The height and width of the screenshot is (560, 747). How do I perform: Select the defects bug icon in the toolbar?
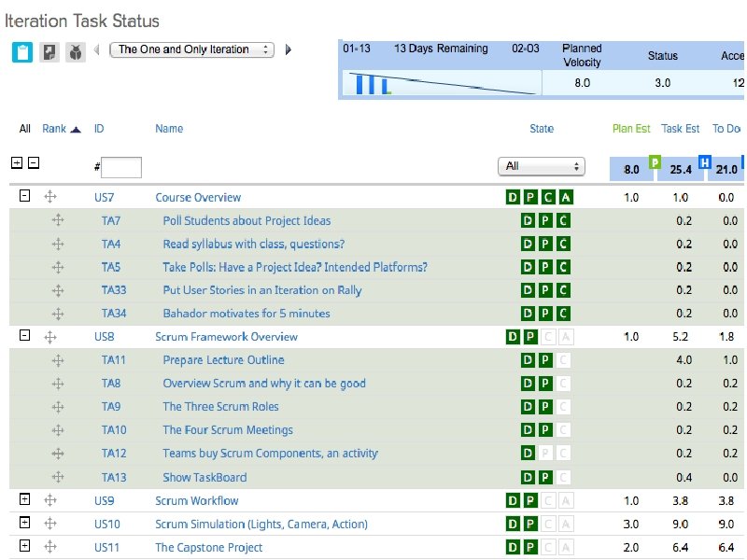pos(74,52)
